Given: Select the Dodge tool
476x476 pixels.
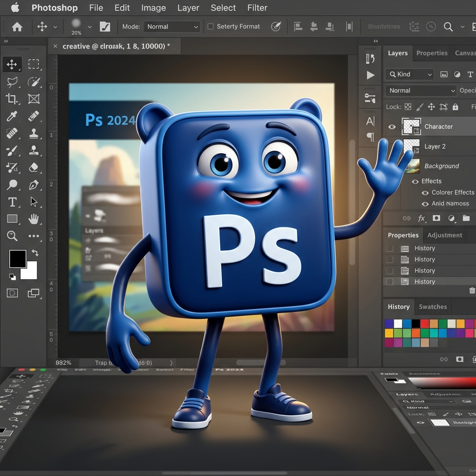Looking at the screenshot, I should (12, 184).
